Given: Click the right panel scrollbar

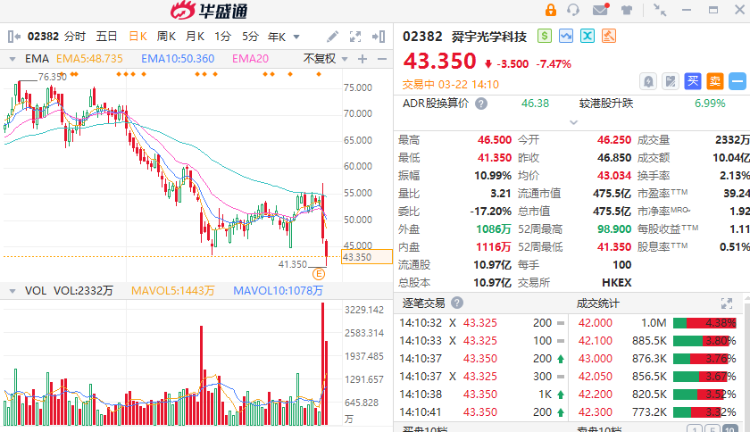Looking at the screenshot, I should coord(747,359).
